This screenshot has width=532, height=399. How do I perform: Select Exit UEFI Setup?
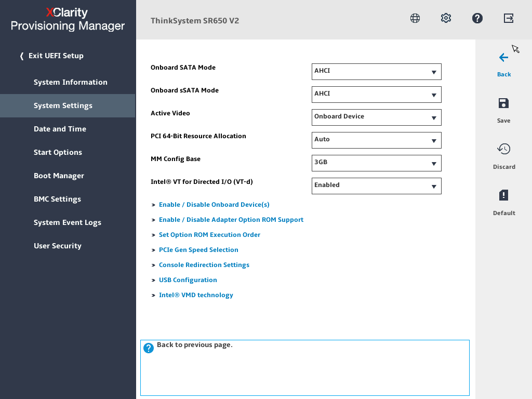(52, 56)
